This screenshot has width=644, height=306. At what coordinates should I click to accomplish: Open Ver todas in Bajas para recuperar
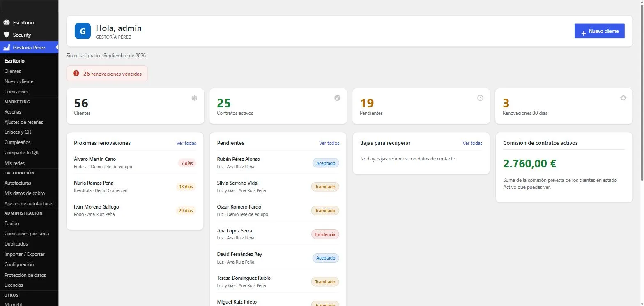point(472,143)
